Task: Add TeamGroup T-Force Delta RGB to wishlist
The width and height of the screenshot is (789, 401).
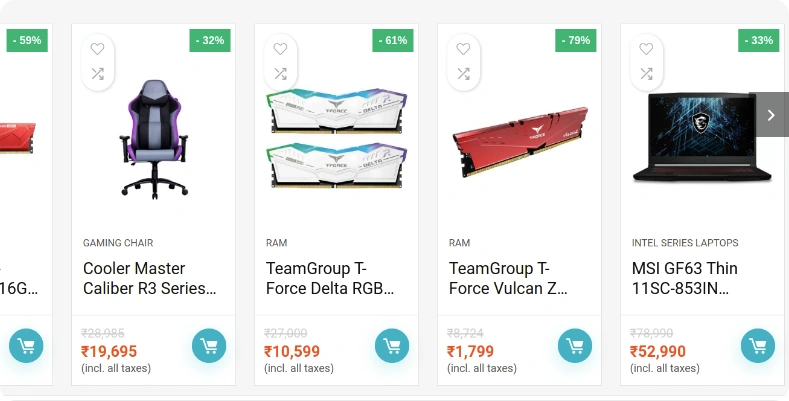Action: pyautogui.click(x=280, y=48)
